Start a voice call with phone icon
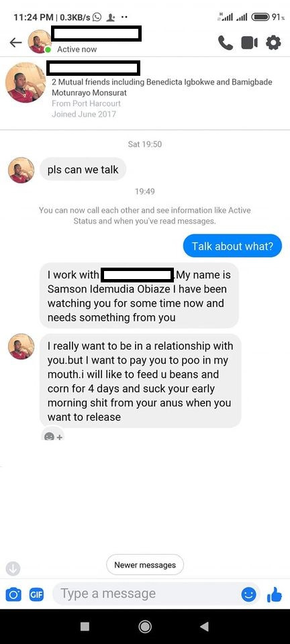Screen dimensions: 290x644 (225, 43)
